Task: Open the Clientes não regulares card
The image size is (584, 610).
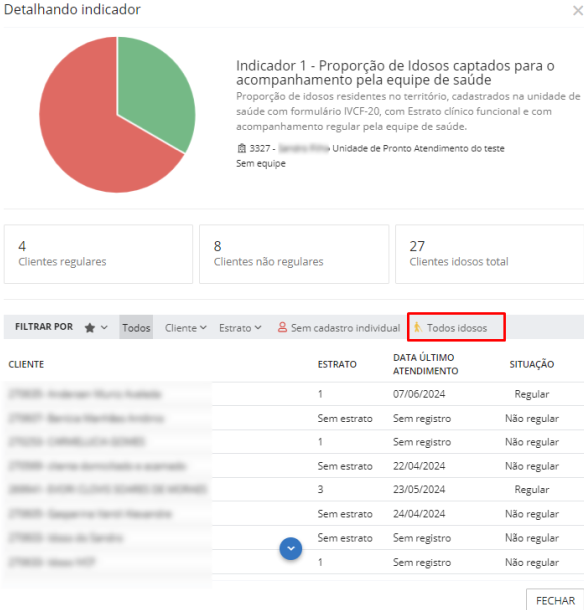Action: 294,254
